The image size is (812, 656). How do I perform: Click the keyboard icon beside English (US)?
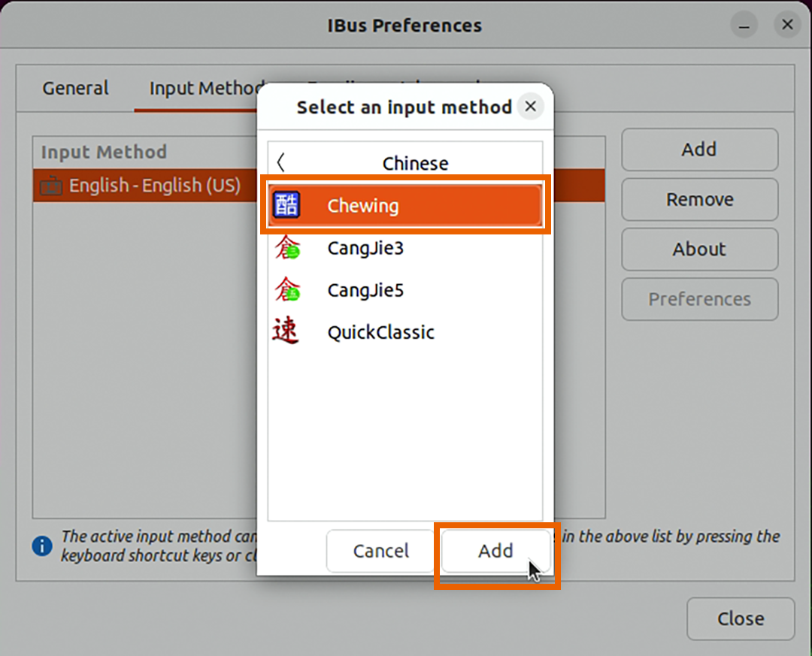(51, 186)
